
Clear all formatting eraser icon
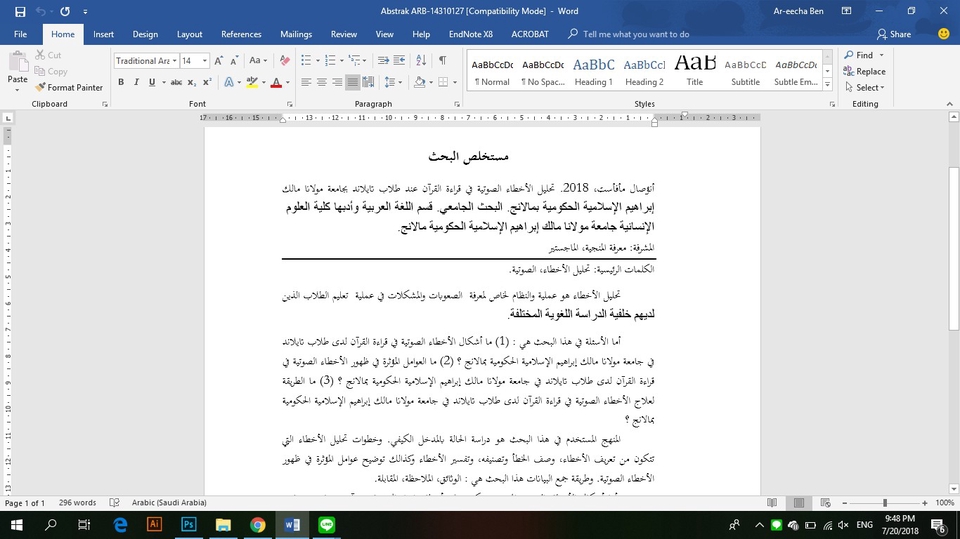tap(284, 61)
